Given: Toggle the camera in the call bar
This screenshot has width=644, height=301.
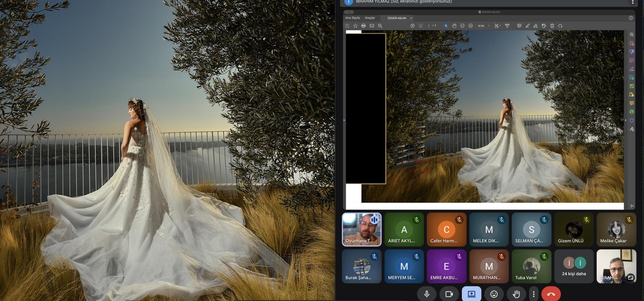Looking at the screenshot, I should tap(449, 294).
